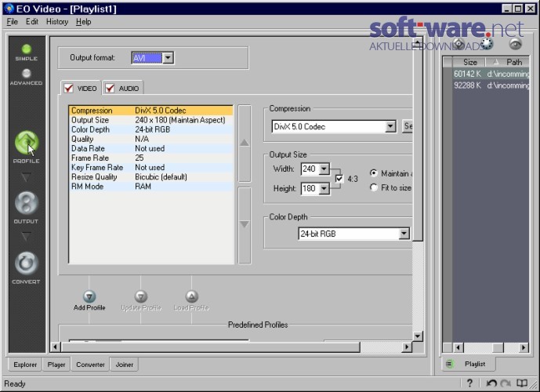Select the Compression row in settings list
The width and height of the screenshot is (540, 392).
coord(150,111)
